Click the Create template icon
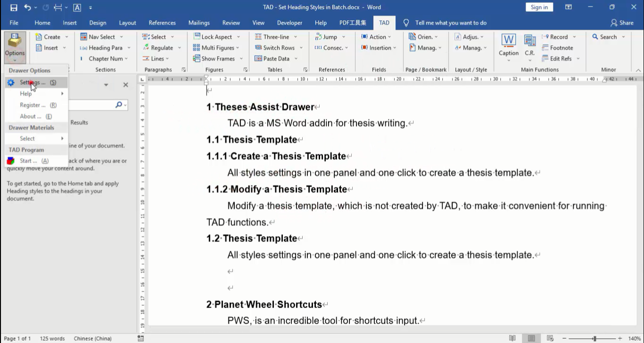Viewport: 644px width, 343px height. [x=39, y=37]
